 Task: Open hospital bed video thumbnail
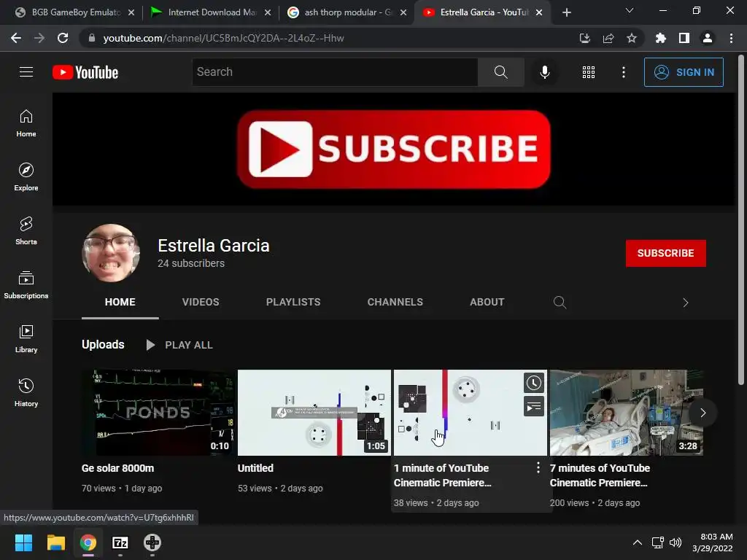(x=627, y=413)
